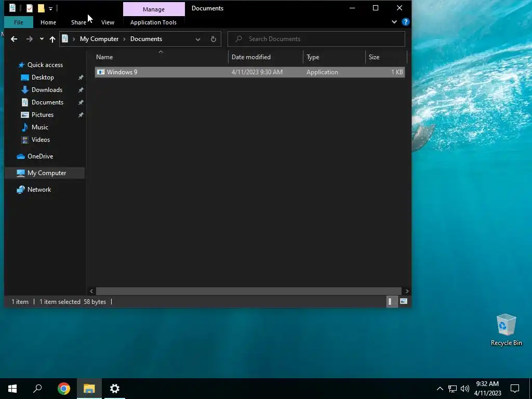Click the Properties quick access toolbar icon
The image size is (532, 399).
pos(30,8)
